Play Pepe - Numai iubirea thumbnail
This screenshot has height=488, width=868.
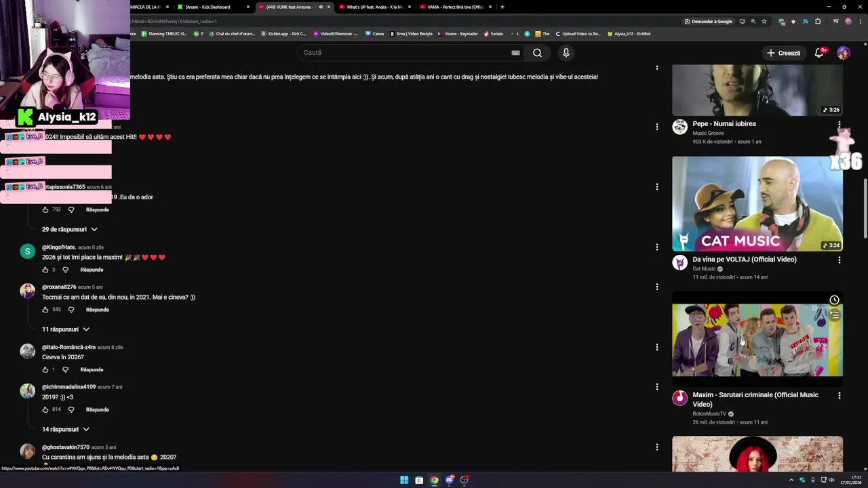[757, 90]
